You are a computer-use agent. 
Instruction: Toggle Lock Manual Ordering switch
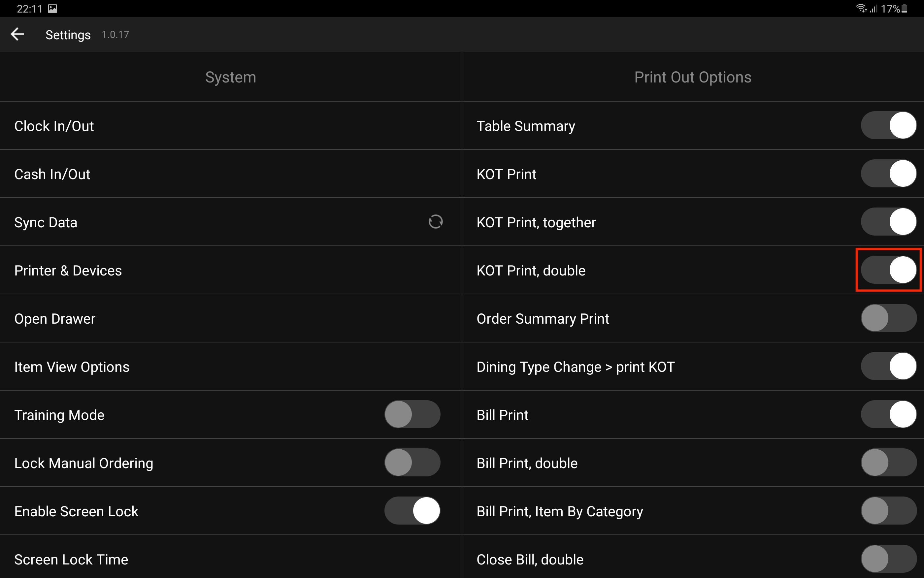pyautogui.click(x=412, y=463)
